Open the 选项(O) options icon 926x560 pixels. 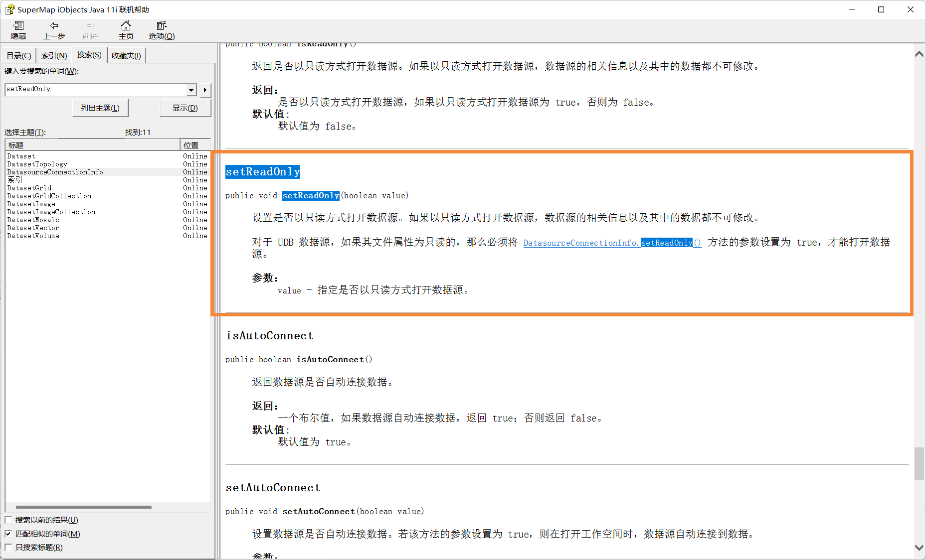click(162, 30)
